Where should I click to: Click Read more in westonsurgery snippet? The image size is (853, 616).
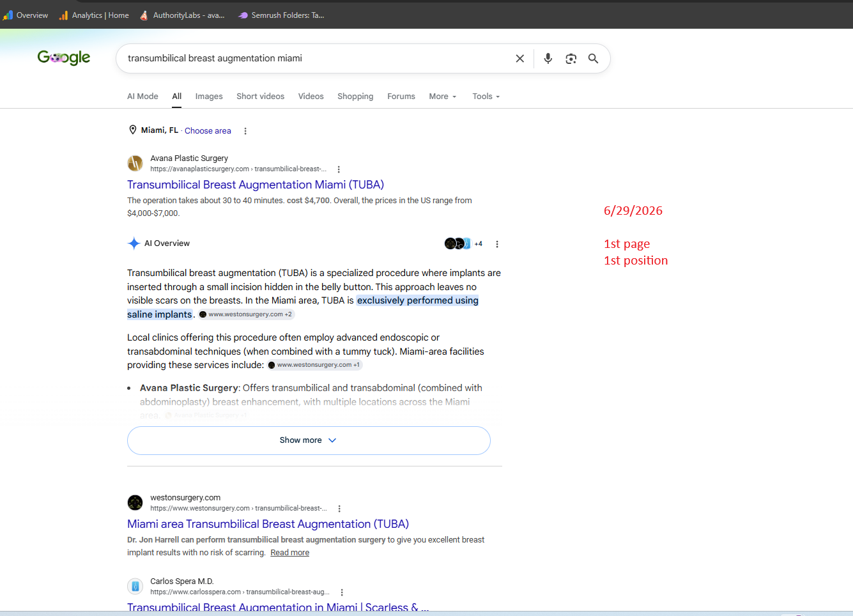pos(289,553)
